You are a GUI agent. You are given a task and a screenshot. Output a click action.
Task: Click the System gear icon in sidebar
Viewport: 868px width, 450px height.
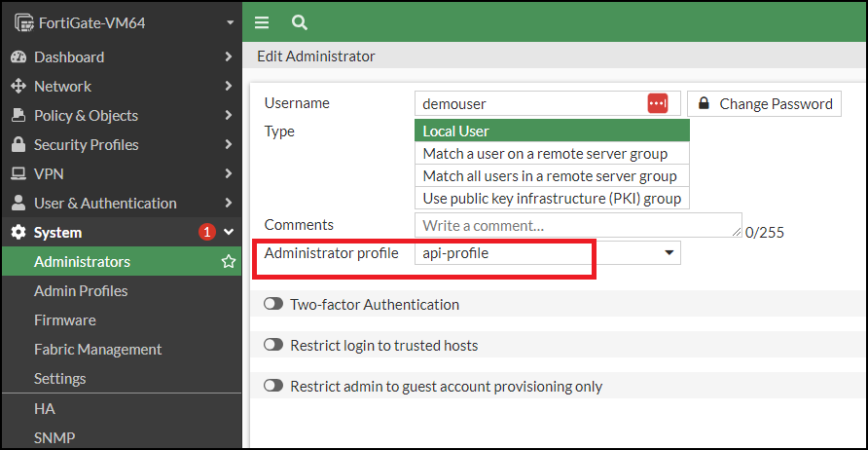18,233
